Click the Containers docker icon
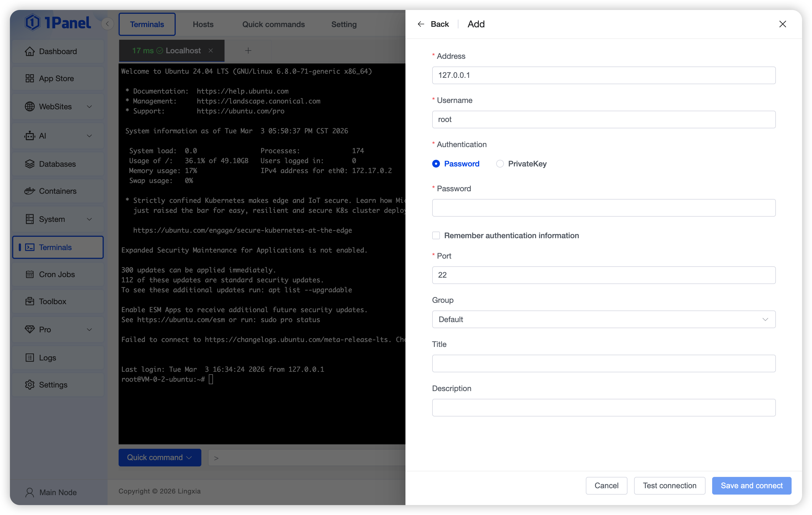The height and width of the screenshot is (515, 812). pyautogui.click(x=30, y=191)
